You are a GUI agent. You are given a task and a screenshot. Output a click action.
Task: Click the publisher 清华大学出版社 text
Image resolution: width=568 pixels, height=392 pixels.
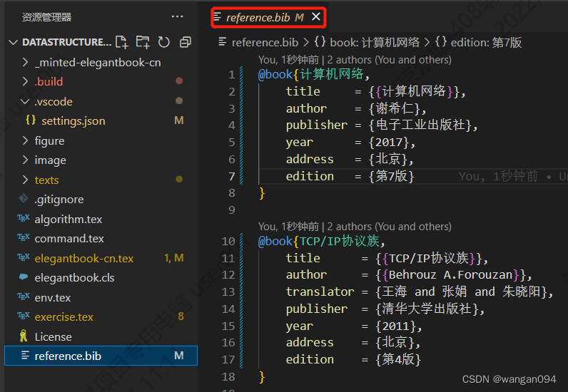pos(427,309)
